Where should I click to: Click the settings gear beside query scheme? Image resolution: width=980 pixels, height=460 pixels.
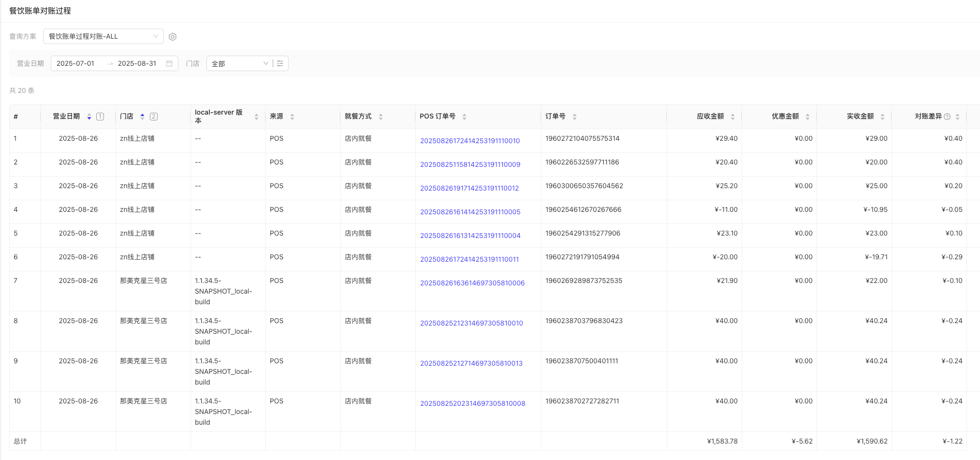point(173,37)
